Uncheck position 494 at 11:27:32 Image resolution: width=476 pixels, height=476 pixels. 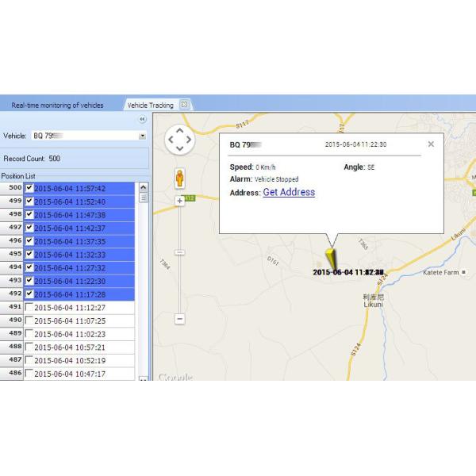coord(29,267)
